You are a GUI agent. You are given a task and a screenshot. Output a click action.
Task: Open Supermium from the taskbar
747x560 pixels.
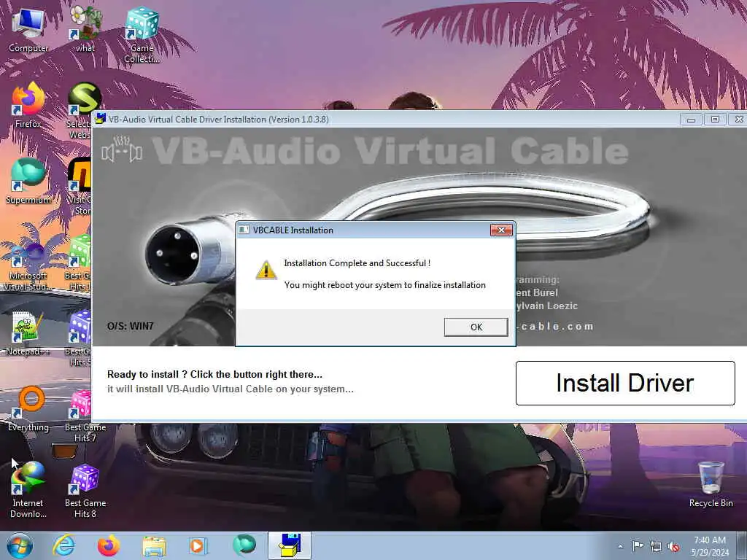(x=244, y=545)
